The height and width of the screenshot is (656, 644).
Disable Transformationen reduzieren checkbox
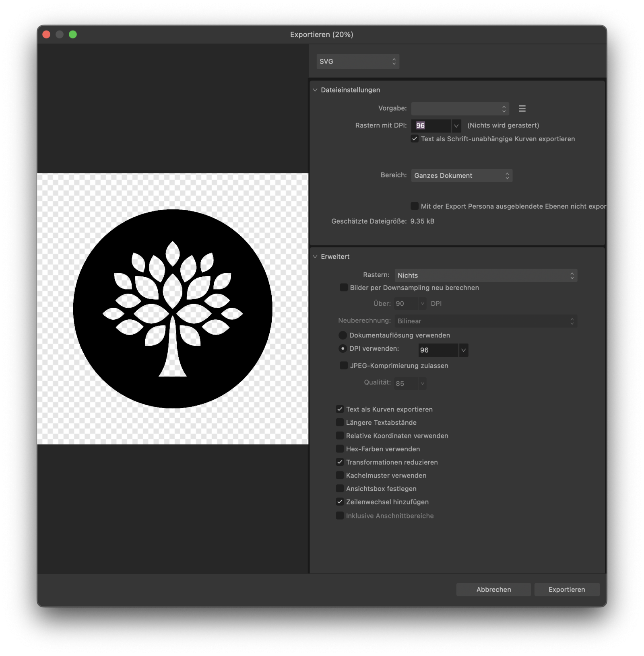[x=340, y=462]
